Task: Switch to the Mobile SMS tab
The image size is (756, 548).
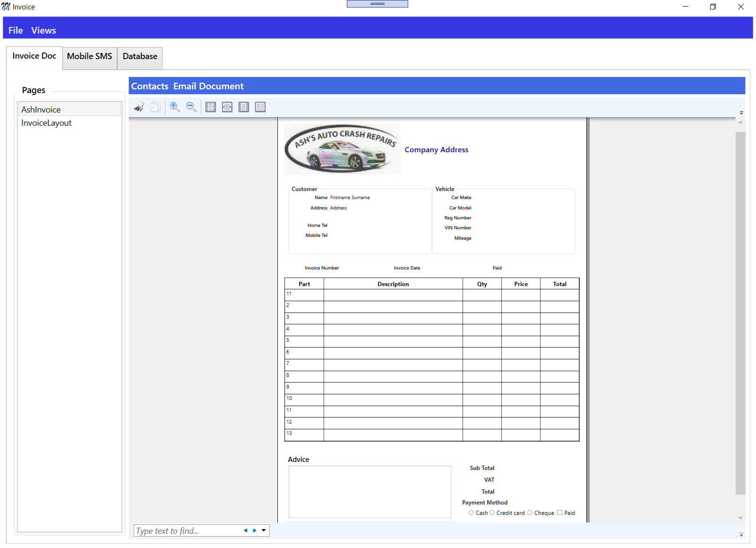Action: (89, 56)
